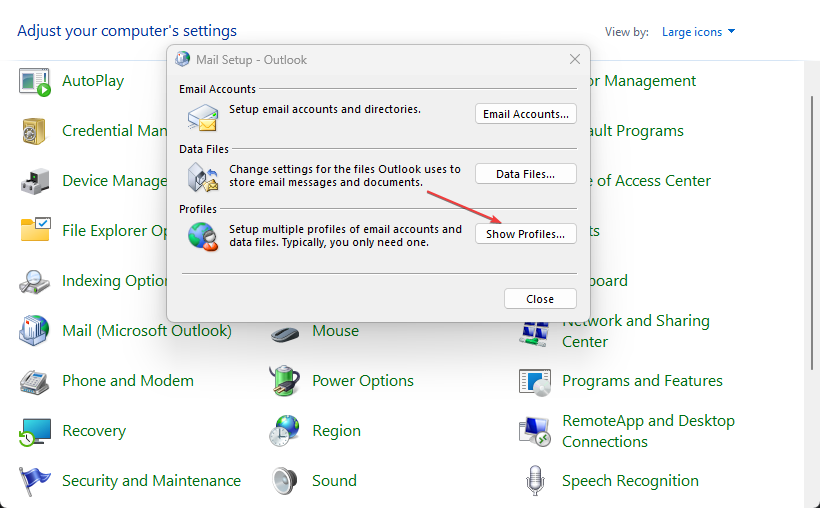Open the Ease of Access Center link
This screenshot has width=820, height=508.
point(651,180)
